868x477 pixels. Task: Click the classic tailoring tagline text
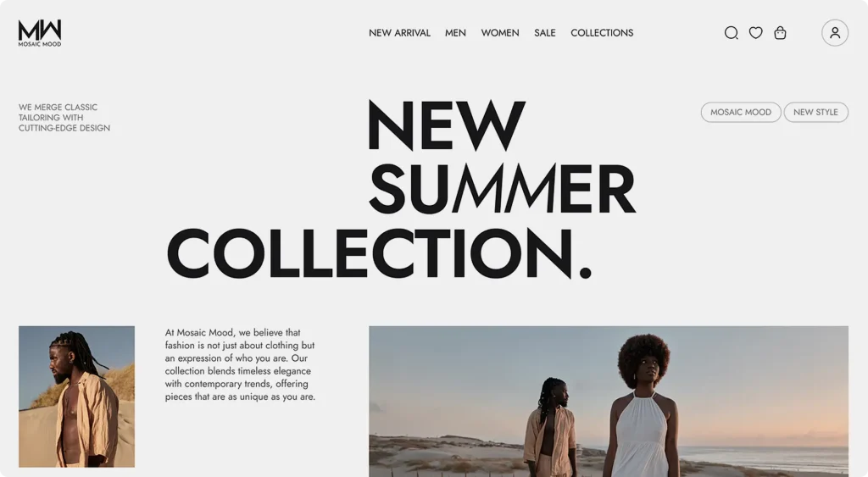pyautogui.click(x=64, y=117)
